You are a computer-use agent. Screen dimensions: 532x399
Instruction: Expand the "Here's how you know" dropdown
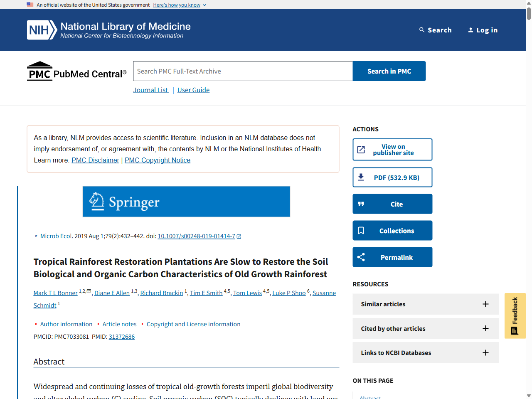pyautogui.click(x=180, y=5)
